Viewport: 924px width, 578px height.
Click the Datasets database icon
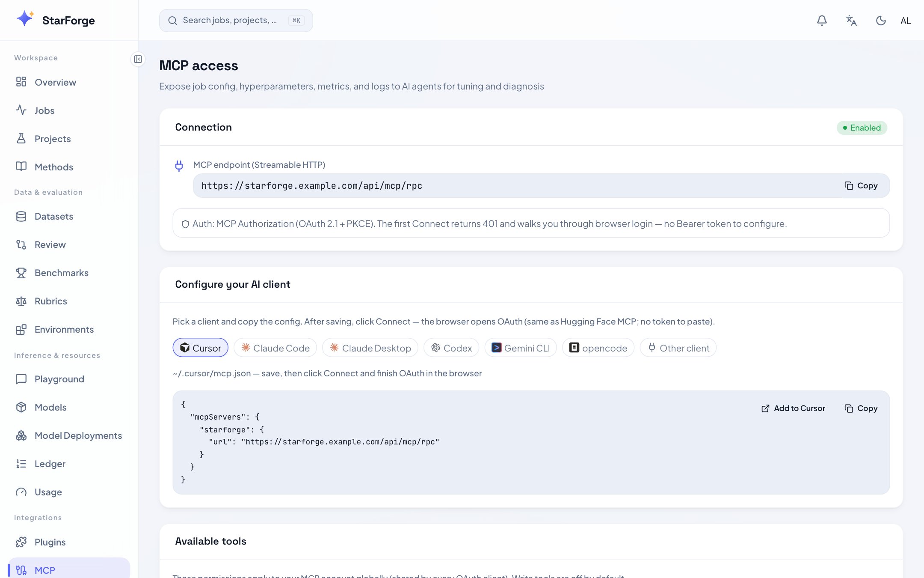21,216
